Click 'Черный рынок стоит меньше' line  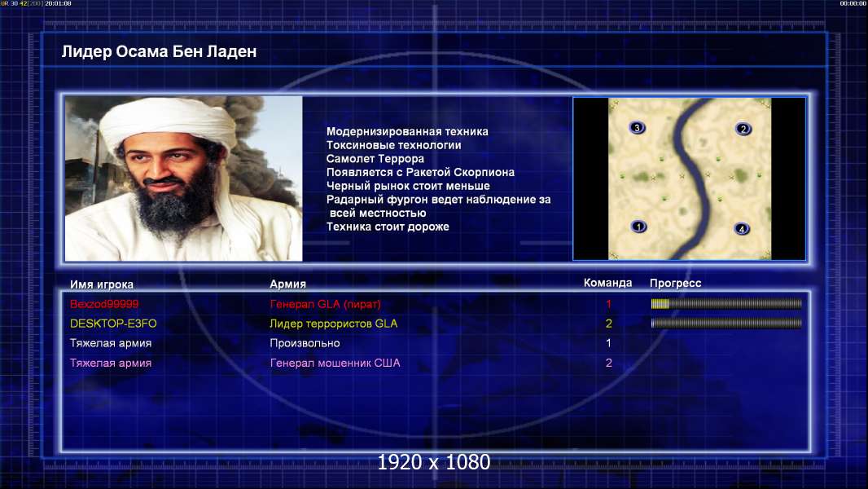408,186
